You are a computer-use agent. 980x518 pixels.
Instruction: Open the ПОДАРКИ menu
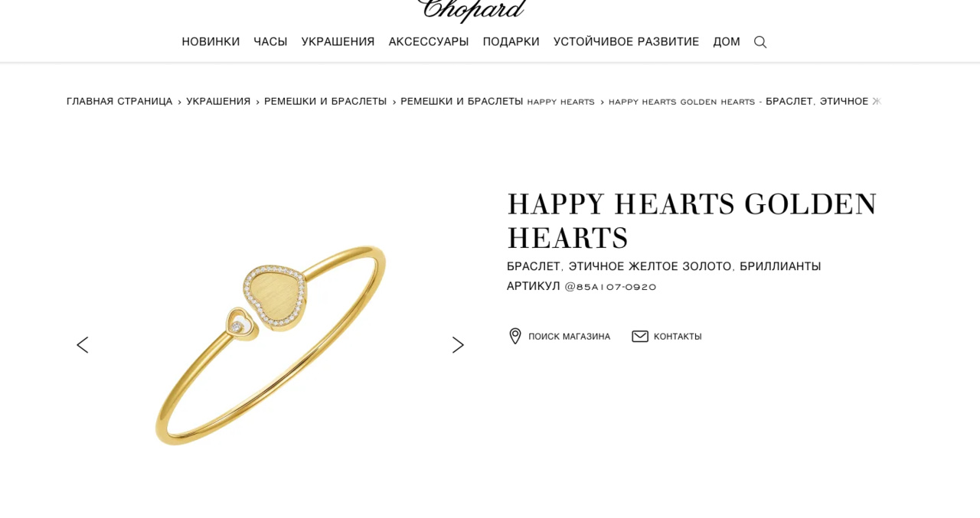tap(511, 41)
